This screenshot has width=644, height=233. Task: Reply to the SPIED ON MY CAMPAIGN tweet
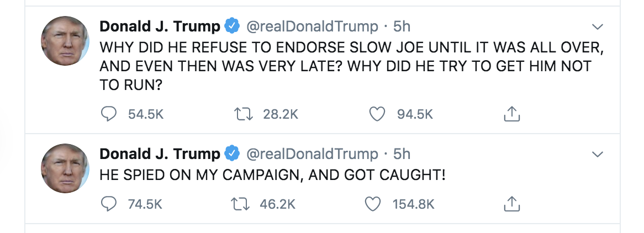(108, 204)
